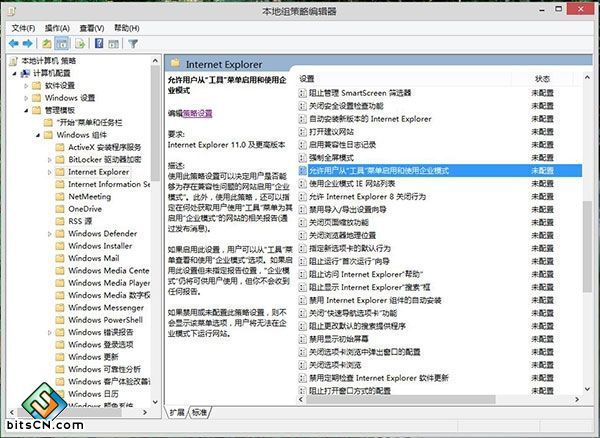Click the settings list vertical scrollbar thumb
Screen dimensions: 600x438
[x=587, y=246]
